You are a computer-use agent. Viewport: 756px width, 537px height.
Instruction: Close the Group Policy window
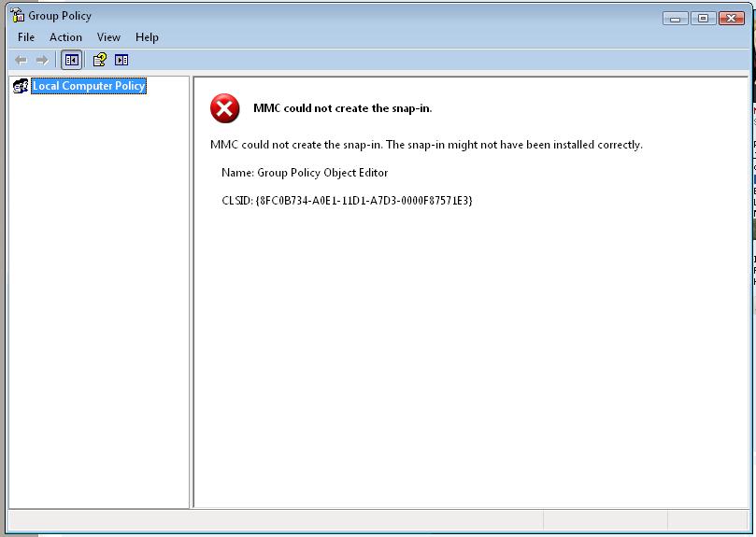coord(732,18)
